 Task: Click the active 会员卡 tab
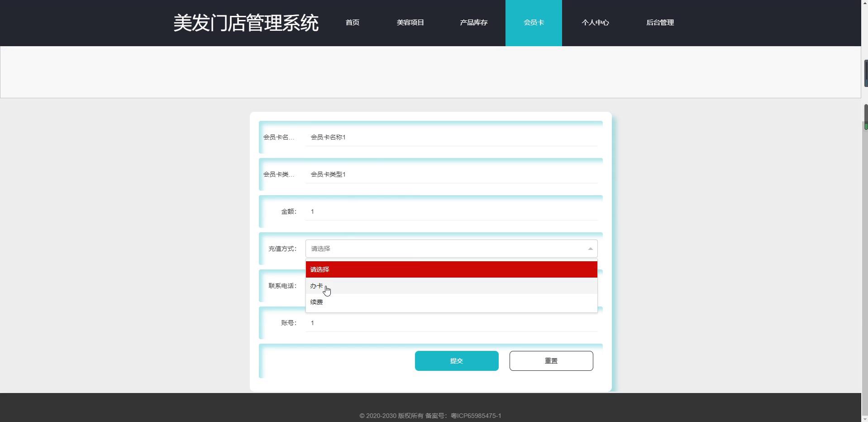[534, 23]
